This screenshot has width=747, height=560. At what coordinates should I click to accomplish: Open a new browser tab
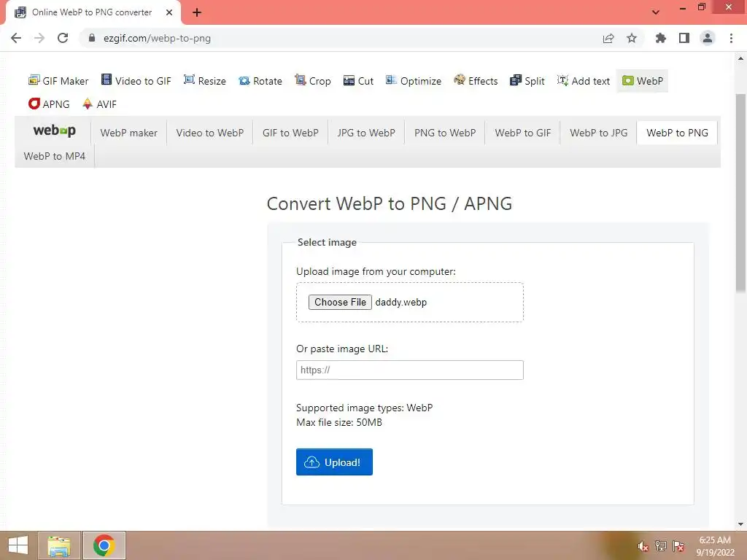(x=197, y=12)
